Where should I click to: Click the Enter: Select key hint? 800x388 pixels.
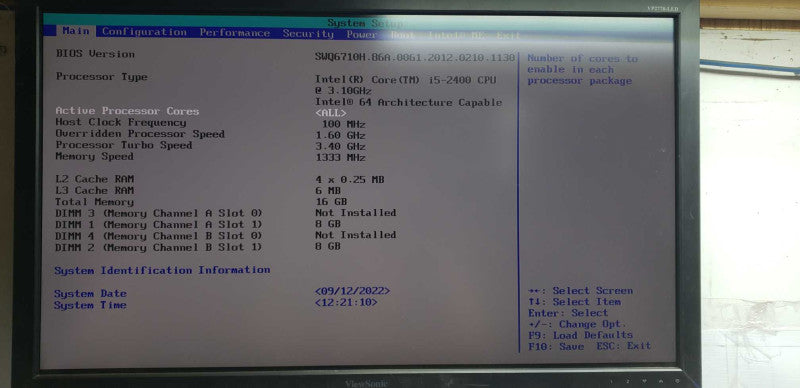[568, 313]
